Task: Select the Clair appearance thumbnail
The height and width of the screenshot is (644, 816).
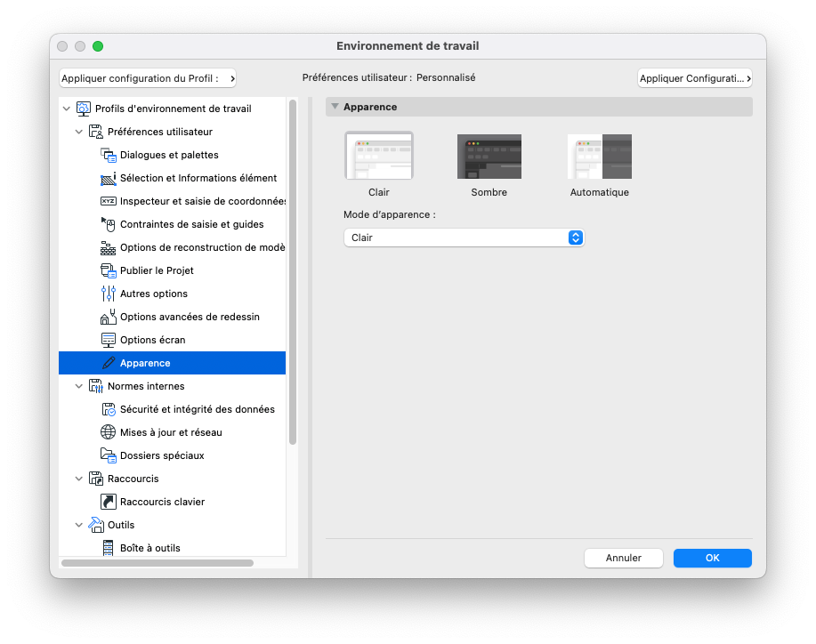Action: [379, 156]
